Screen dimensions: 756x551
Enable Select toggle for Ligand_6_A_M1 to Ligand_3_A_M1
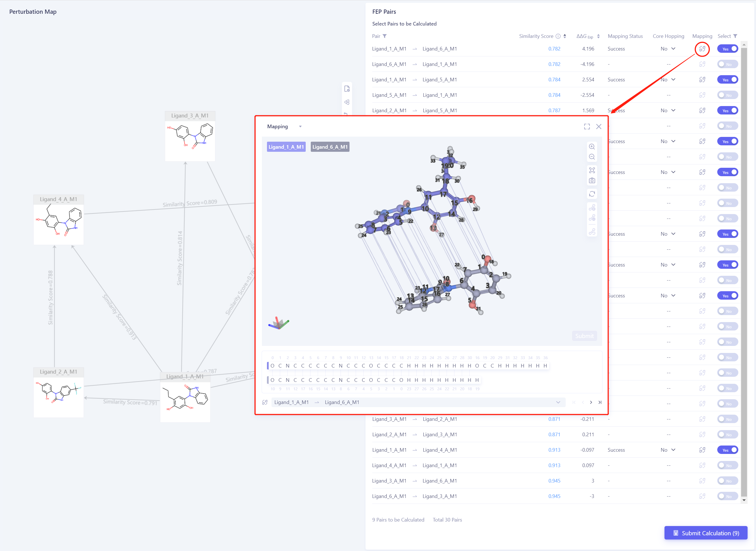pos(728,496)
